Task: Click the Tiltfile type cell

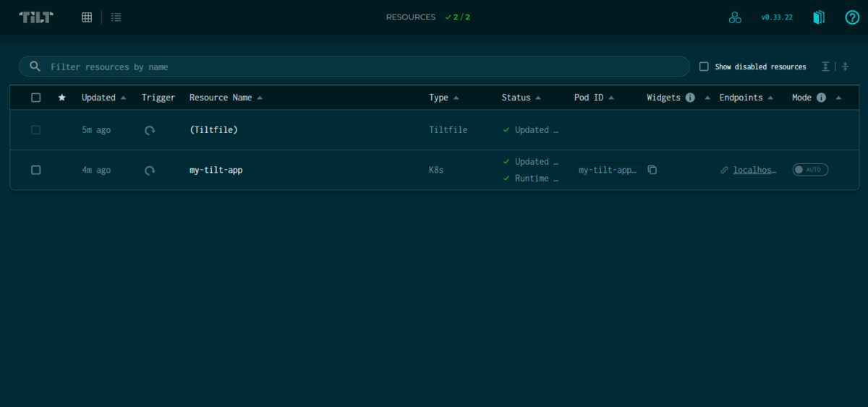Action: [448, 130]
